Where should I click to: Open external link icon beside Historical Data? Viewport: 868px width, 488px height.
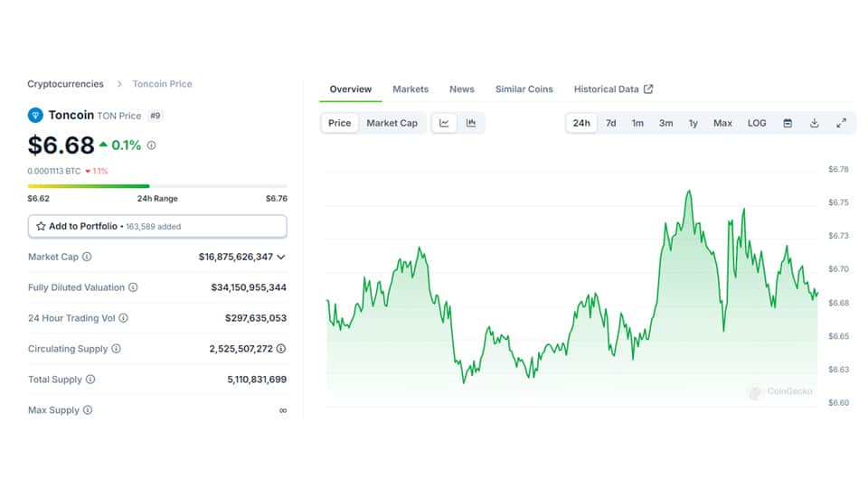tap(648, 89)
